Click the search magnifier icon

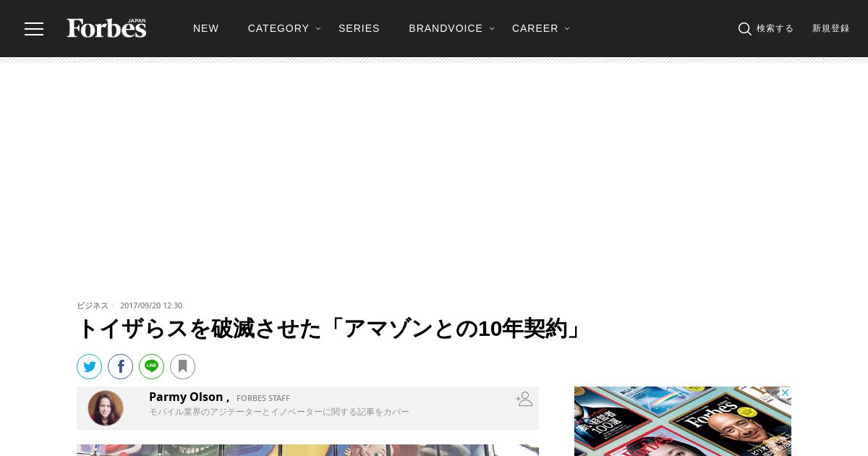click(744, 29)
